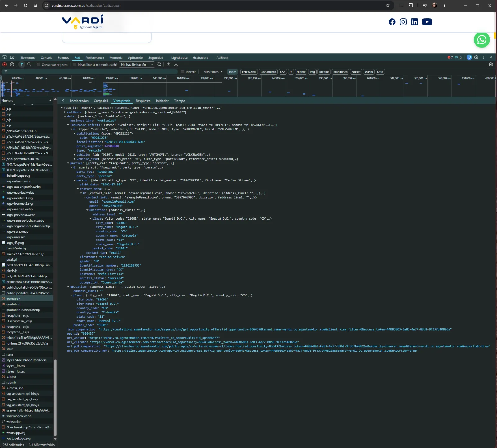497x448 pixels.
Task: Switch to the Consola tab
Action: tap(46, 58)
